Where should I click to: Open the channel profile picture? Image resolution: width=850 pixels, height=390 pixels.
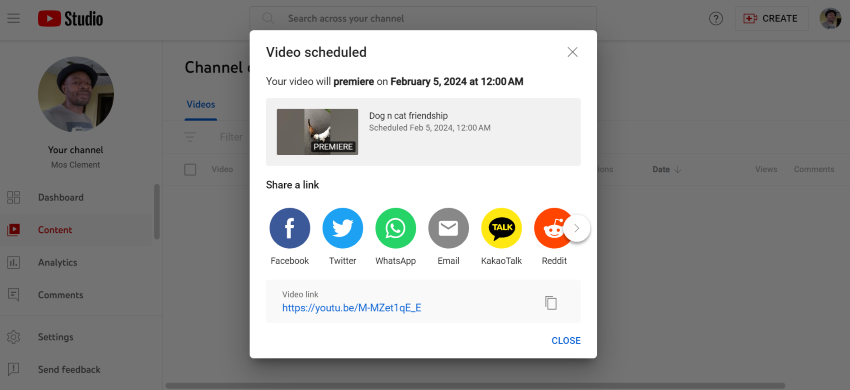click(76, 94)
